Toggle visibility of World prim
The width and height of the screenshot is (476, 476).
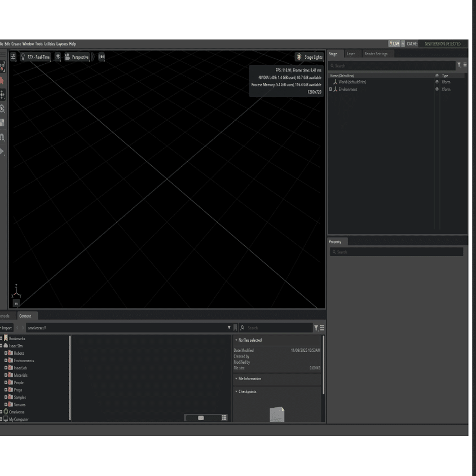pos(437,82)
